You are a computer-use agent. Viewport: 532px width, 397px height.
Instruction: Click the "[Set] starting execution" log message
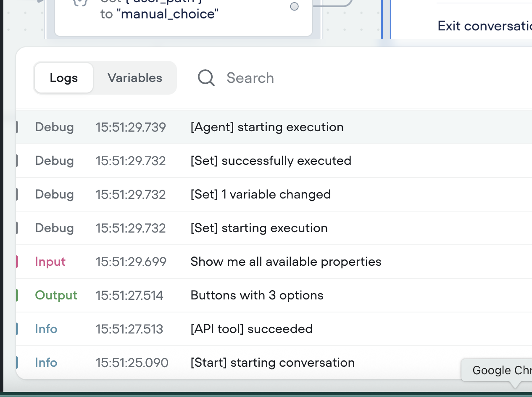pos(259,228)
